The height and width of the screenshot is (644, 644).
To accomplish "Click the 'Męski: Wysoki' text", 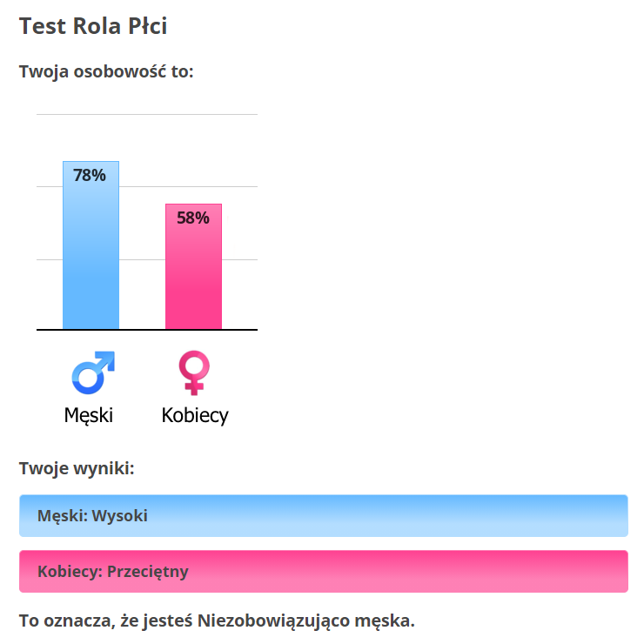I will point(92,516).
